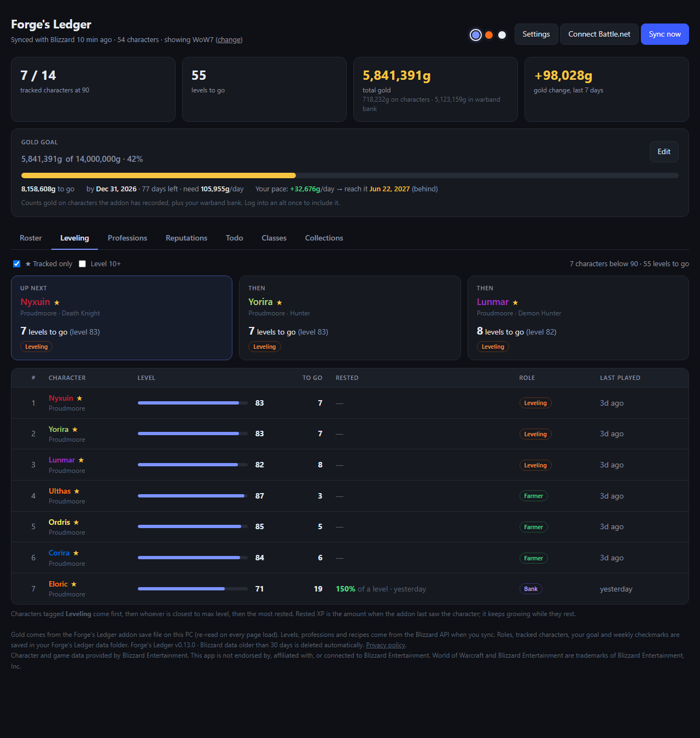Click the LAST PLAYED column header
The width and height of the screenshot is (700, 738).
pos(620,378)
